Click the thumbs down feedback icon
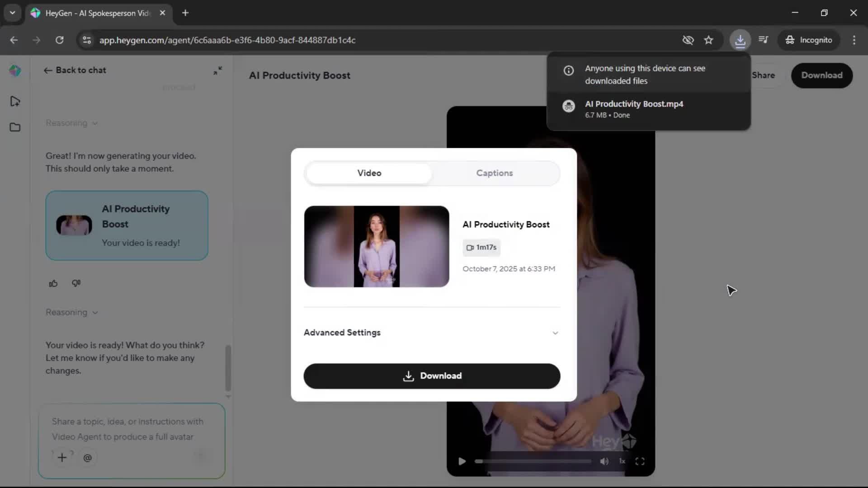868x488 pixels. coord(76,283)
